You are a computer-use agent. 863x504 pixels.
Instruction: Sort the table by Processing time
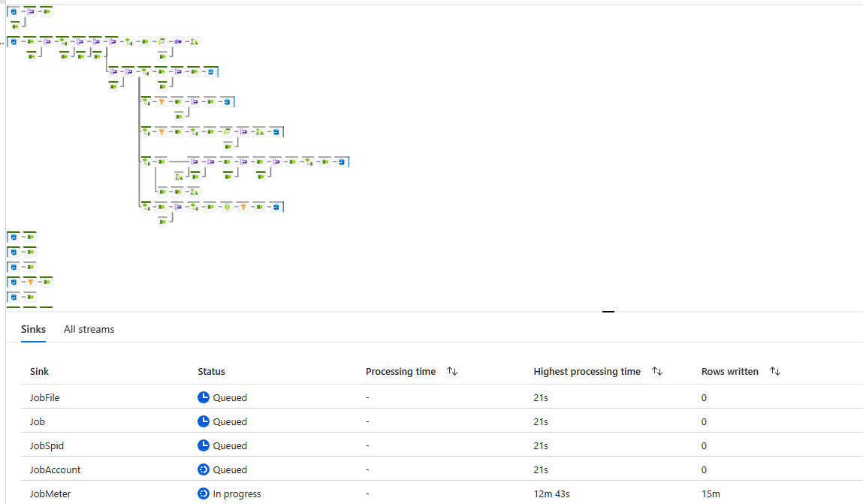pos(452,371)
